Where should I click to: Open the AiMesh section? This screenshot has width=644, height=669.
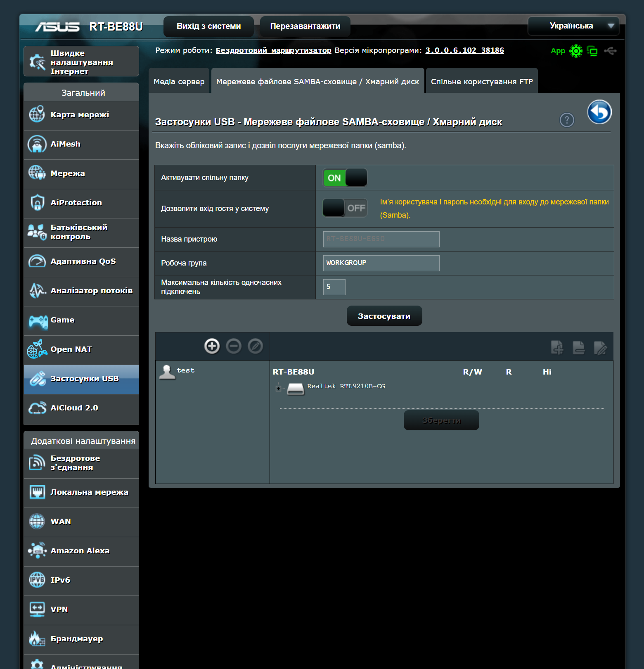81,145
